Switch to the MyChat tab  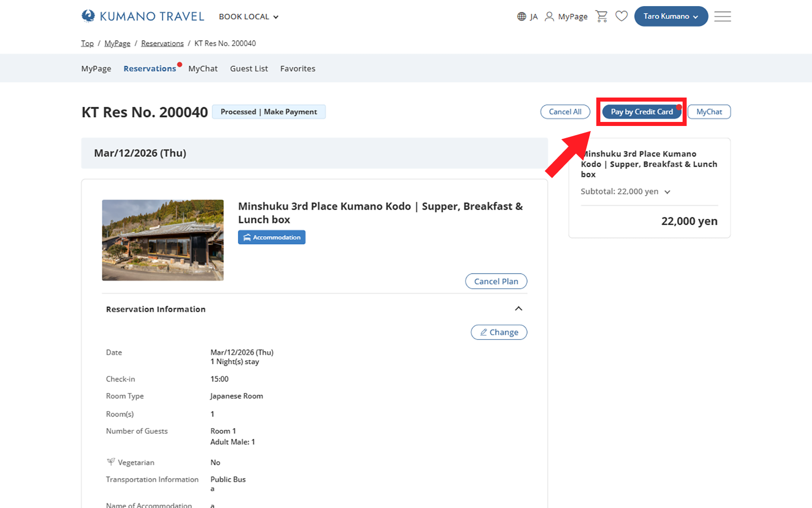point(202,69)
